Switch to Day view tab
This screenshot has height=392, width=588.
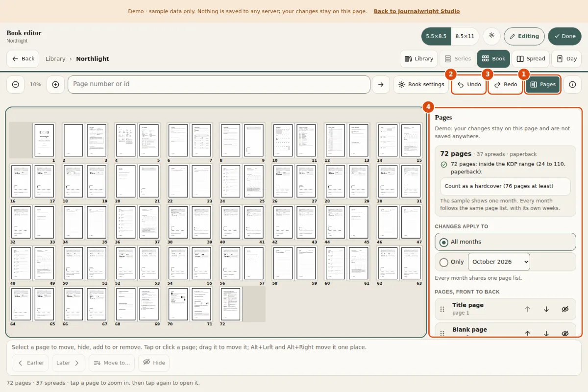(566, 59)
